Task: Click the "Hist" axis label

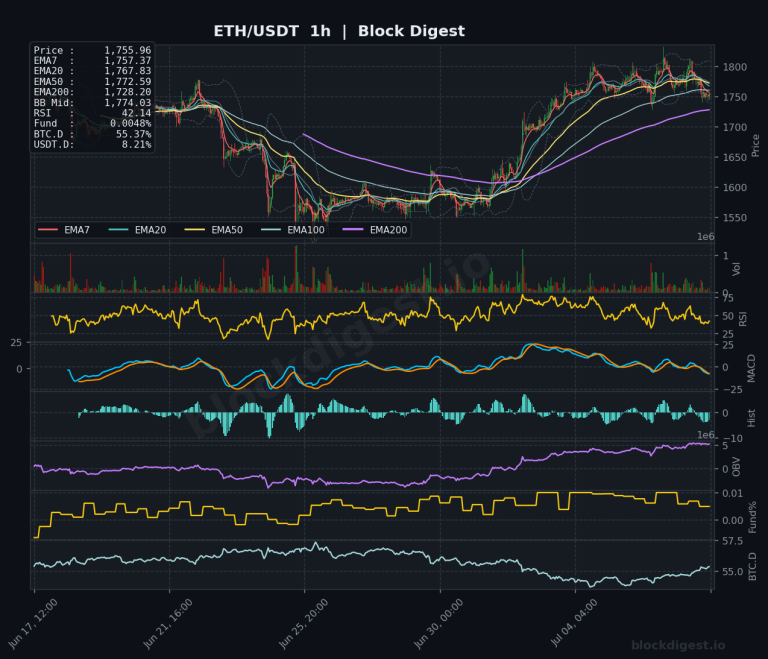Action: tap(751, 418)
